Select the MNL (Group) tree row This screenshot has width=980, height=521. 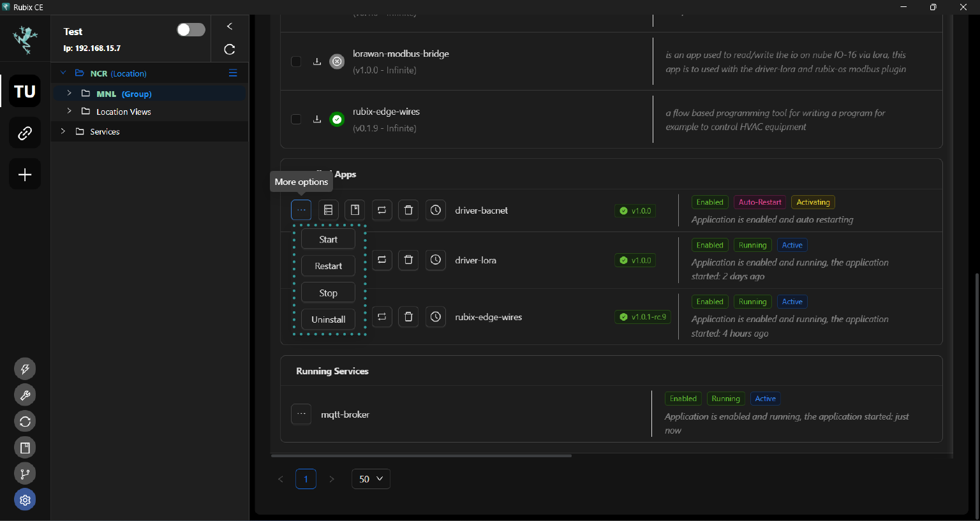tap(149, 93)
